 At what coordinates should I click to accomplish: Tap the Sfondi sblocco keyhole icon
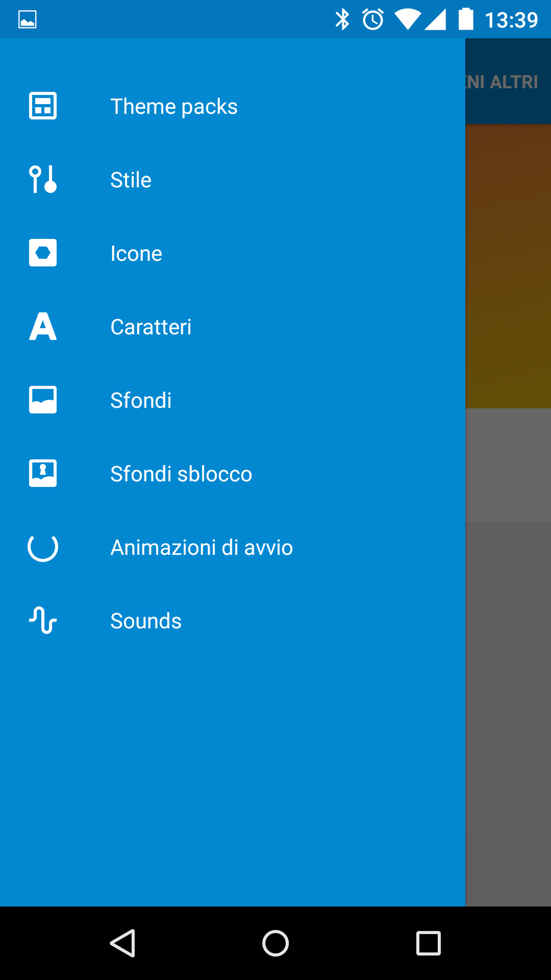pyautogui.click(x=43, y=473)
